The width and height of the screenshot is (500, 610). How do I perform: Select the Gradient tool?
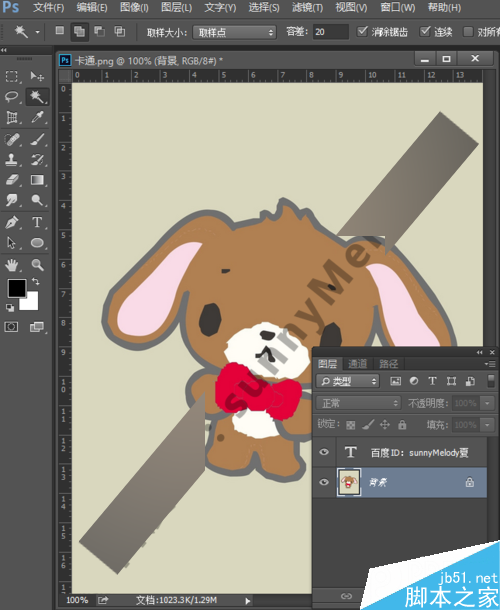pyautogui.click(x=37, y=180)
